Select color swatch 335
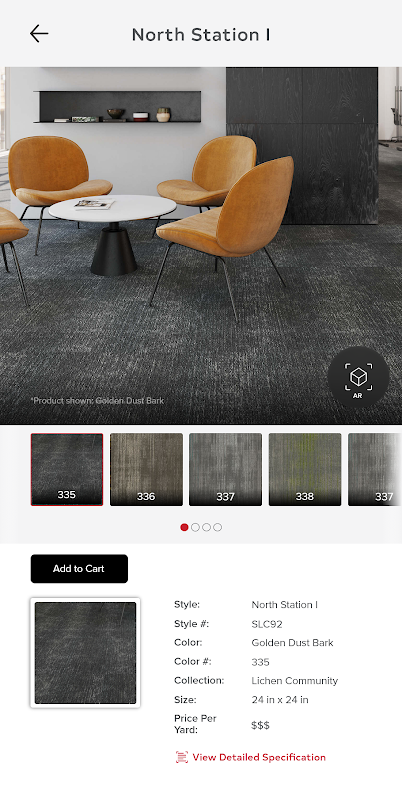 click(67, 469)
